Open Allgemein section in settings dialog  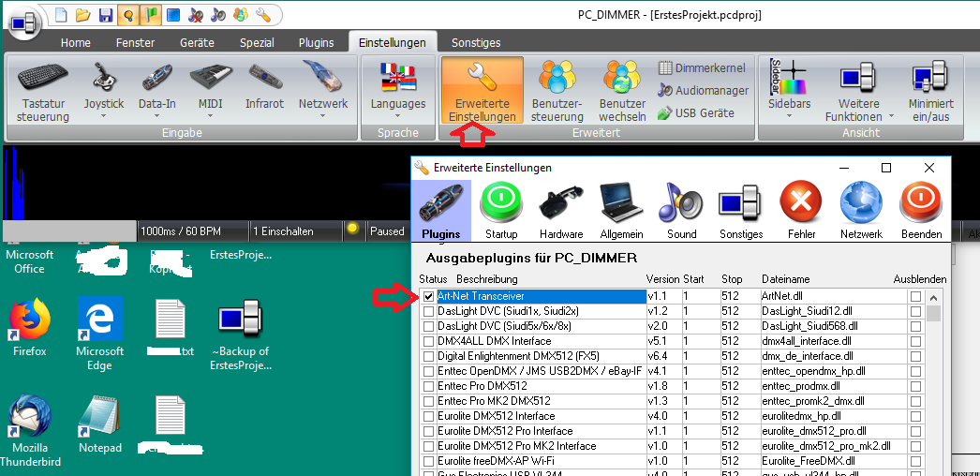tap(621, 213)
